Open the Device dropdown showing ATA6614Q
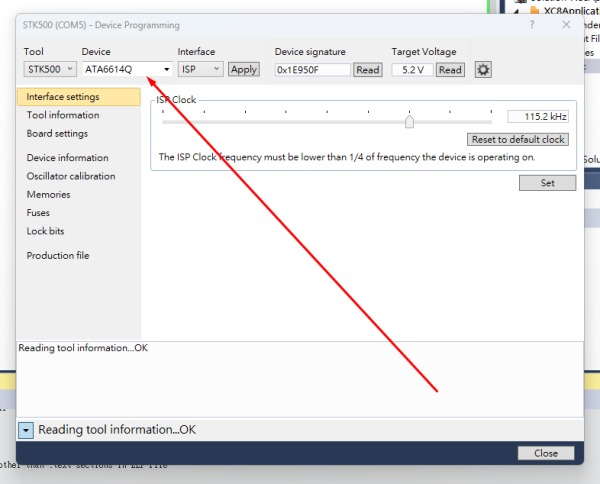Viewport: 600px width, 484px height. [127, 69]
